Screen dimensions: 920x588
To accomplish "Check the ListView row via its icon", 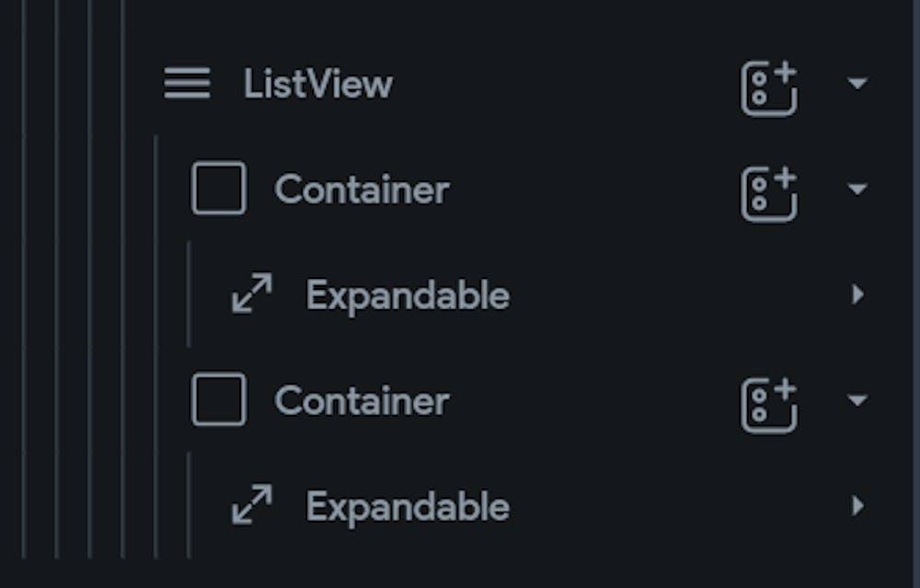I will pyautogui.click(x=187, y=84).
